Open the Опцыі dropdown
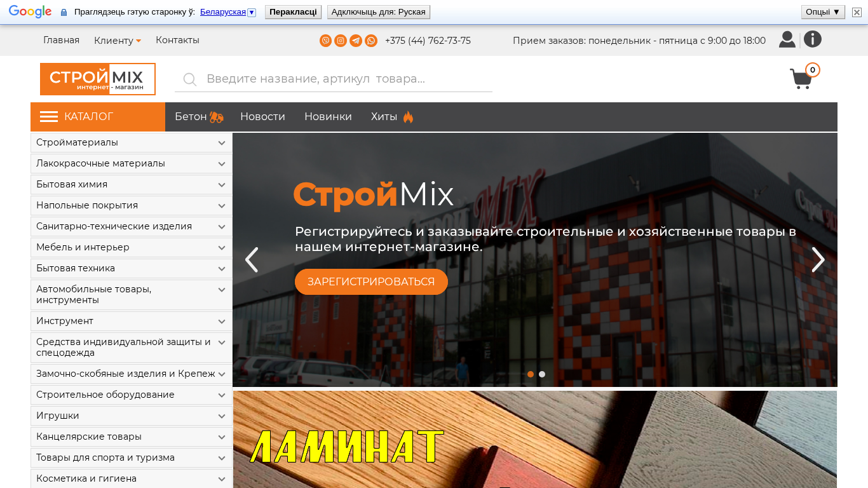The width and height of the screenshot is (868, 488). tap(823, 12)
